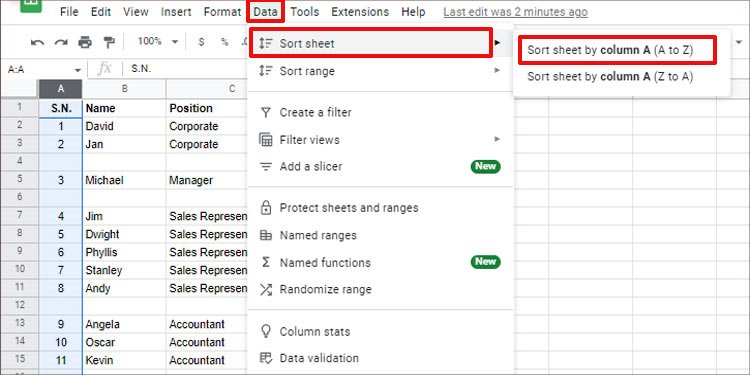Open the 100% zoom dropdown
The image size is (750, 375).
(158, 42)
